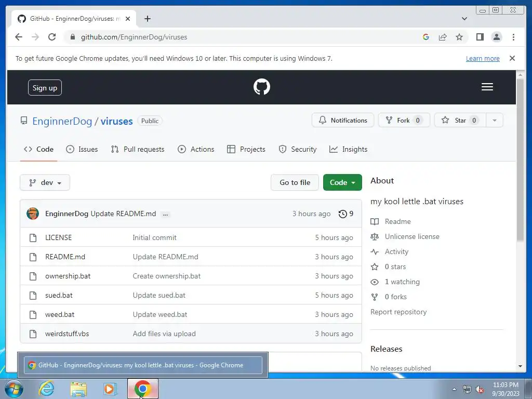Screen dimensions: 532x399
Task: Open the Create ownership.bat commit message
Action: click(x=167, y=276)
